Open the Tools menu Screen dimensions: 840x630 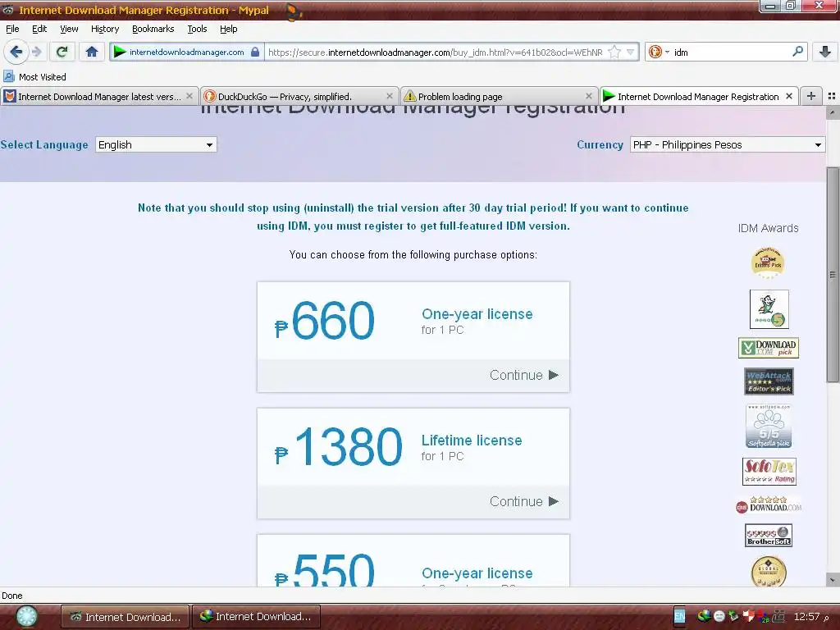(x=197, y=29)
